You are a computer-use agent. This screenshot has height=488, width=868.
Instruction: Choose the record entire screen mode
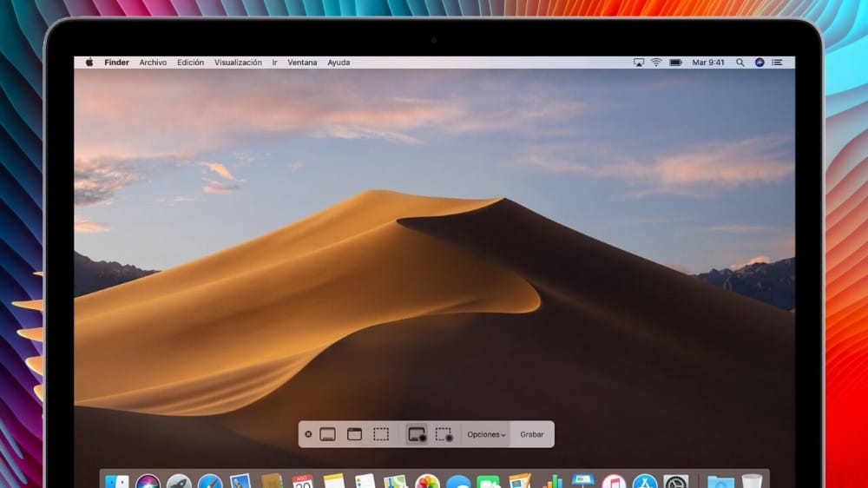point(417,434)
